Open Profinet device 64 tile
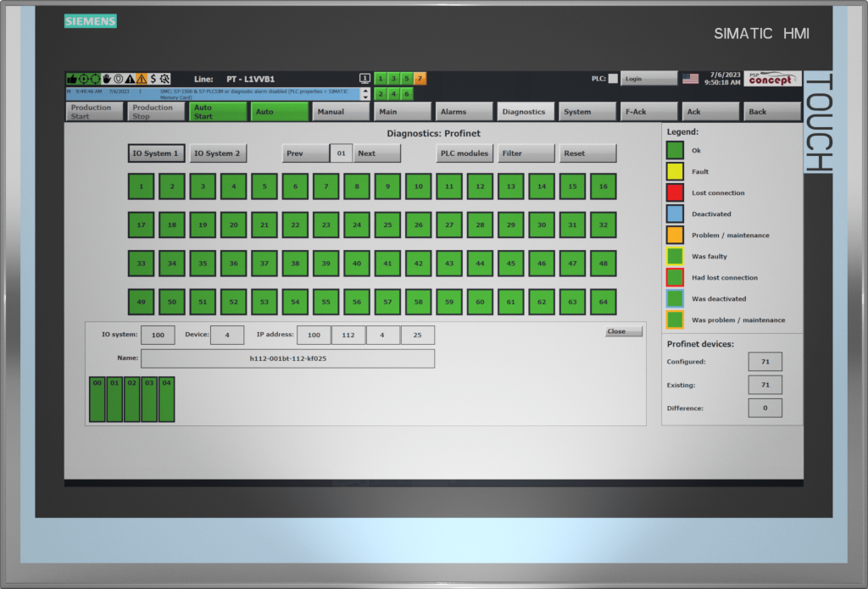 tap(604, 303)
